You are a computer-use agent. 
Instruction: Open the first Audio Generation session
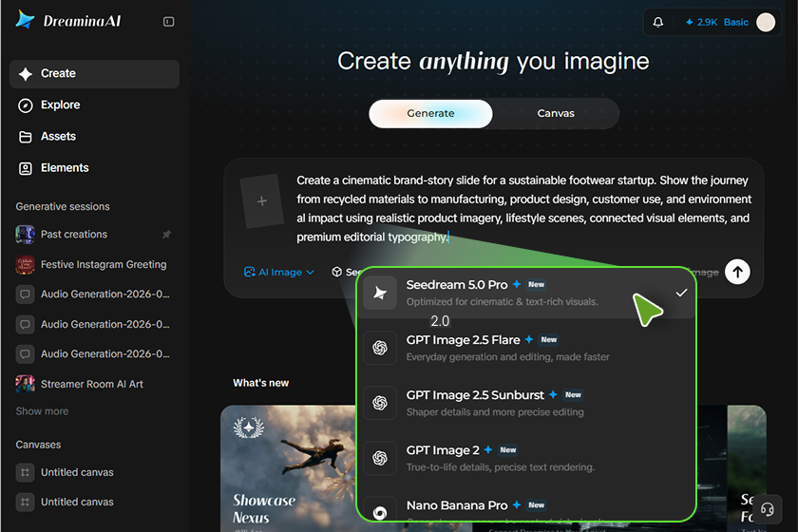[95, 294]
